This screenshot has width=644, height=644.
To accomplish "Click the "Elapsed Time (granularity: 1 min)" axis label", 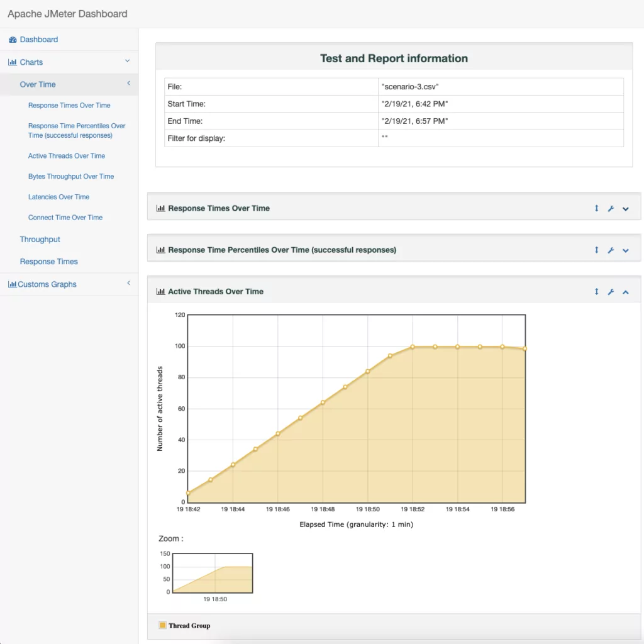I will coord(357,525).
